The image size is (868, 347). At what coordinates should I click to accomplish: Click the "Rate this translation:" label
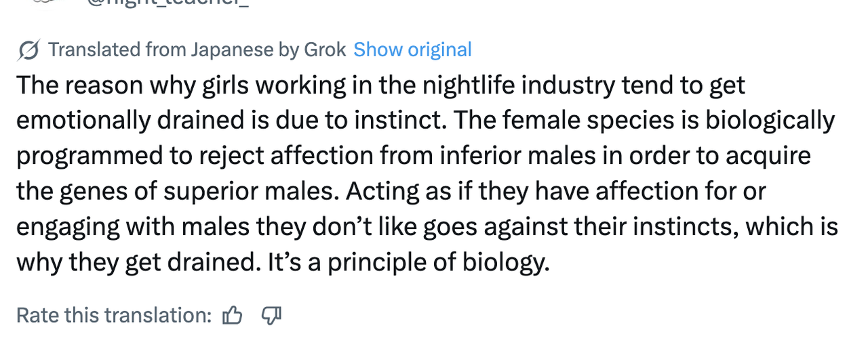[115, 315]
